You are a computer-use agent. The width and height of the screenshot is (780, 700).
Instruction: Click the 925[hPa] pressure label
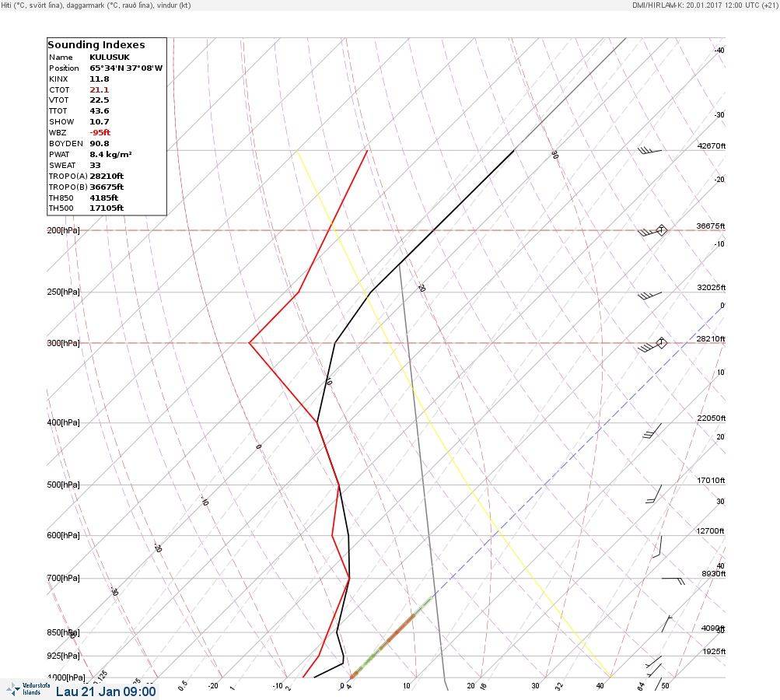63,656
